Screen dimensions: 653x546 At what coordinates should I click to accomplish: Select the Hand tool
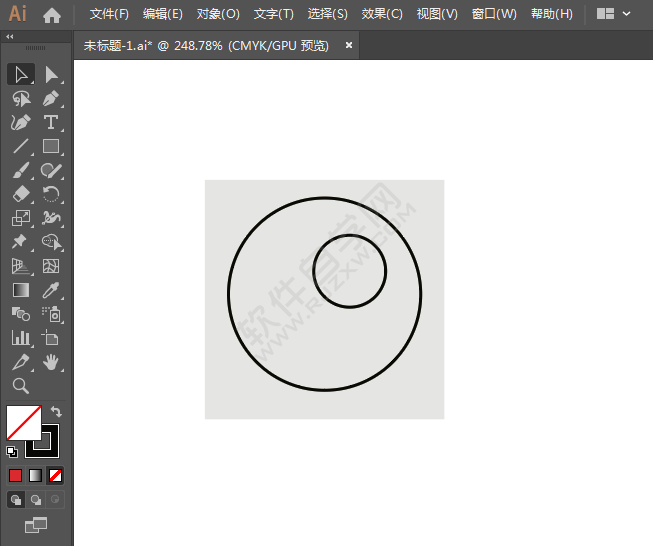coord(51,362)
